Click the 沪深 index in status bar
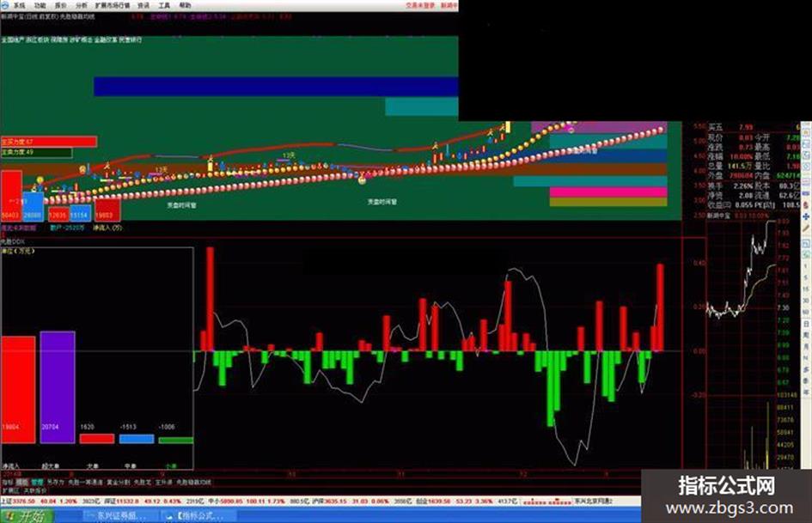 (x=318, y=502)
